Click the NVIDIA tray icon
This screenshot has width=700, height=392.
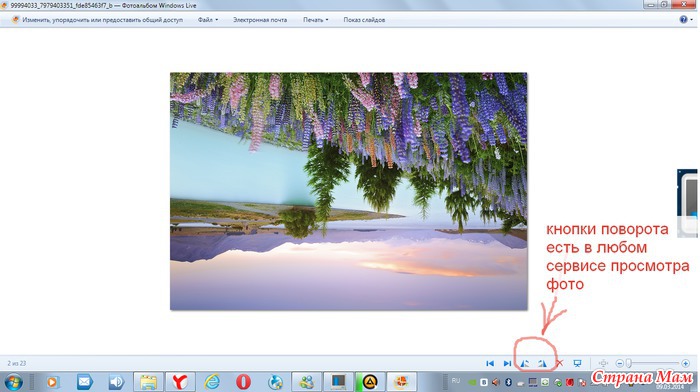pyautogui.click(x=472, y=383)
